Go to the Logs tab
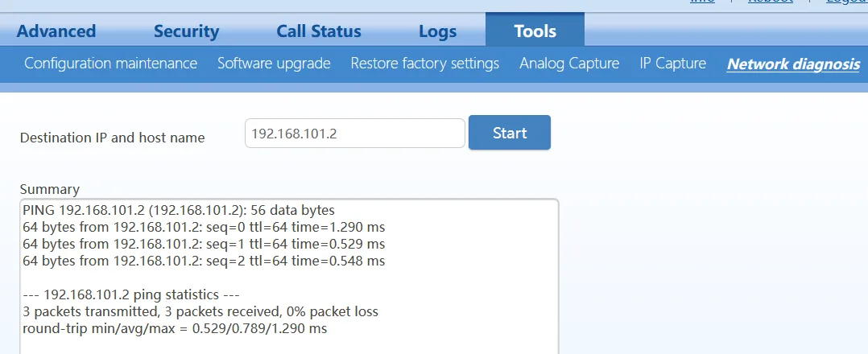 [437, 31]
